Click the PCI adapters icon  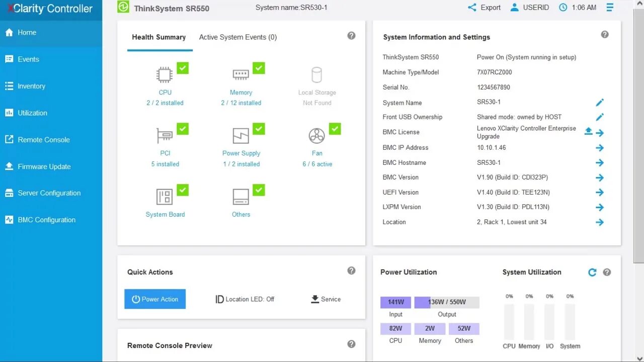(165, 136)
